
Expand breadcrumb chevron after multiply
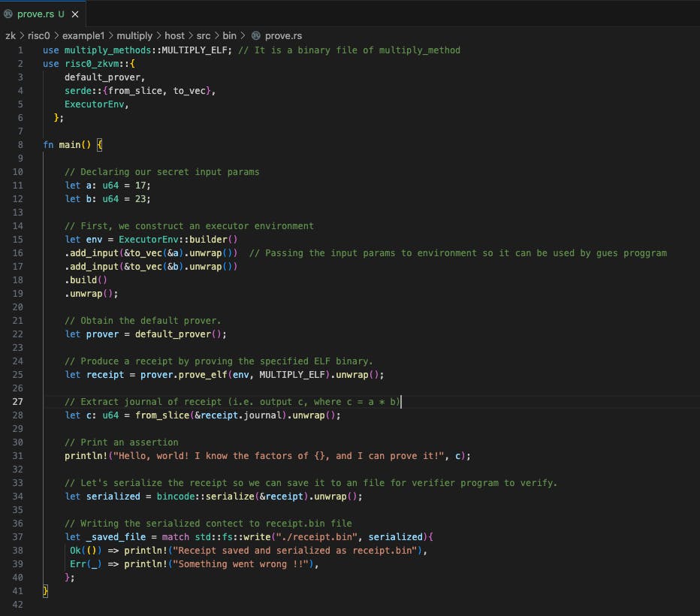pos(158,36)
